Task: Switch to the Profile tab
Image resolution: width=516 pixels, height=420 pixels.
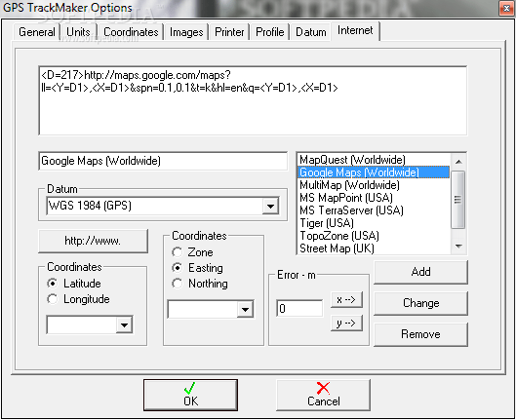Action: tap(270, 32)
